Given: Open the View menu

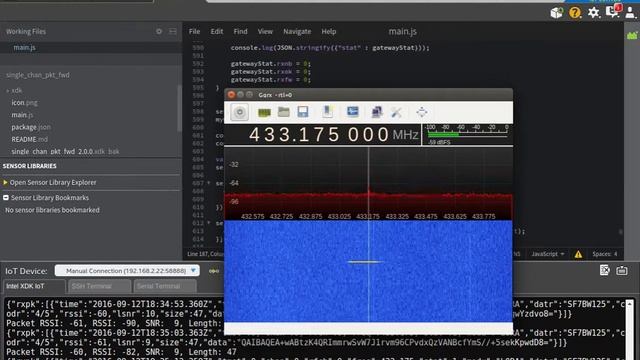Looking at the screenshot, I should tap(265, 31).
